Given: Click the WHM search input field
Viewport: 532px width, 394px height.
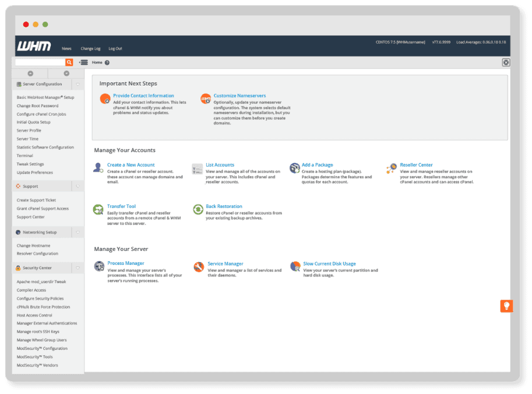Looking at the screenshot, I should pyautogui.click(x=40, y=62).
